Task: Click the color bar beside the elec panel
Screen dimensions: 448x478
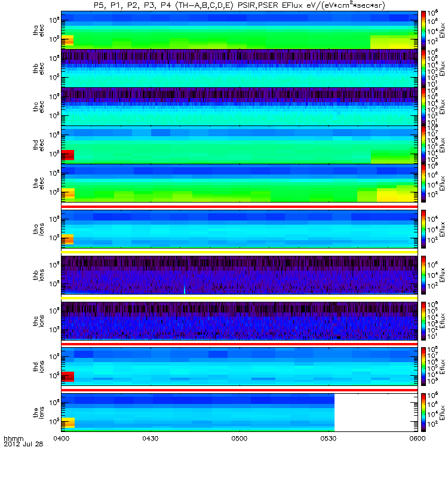Action: pos(424,183)
